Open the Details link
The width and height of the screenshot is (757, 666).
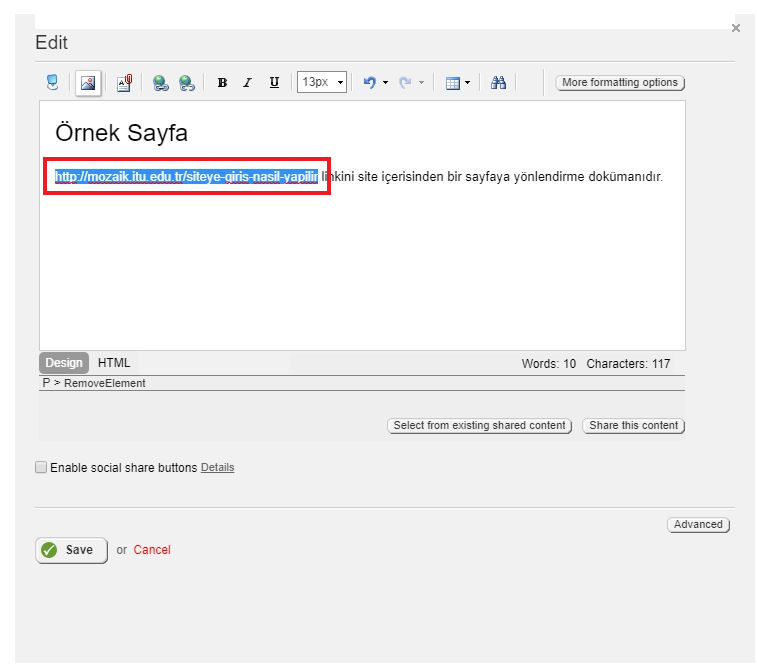pos(217,467)
